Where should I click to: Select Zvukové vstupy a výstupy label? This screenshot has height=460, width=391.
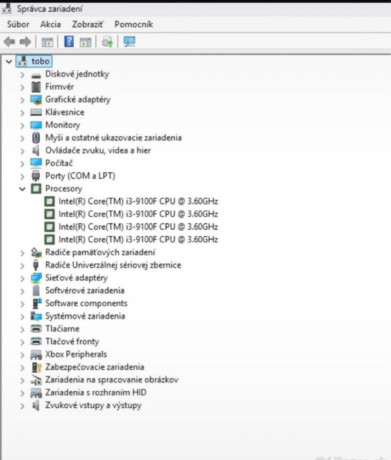[x=93, y=405]
